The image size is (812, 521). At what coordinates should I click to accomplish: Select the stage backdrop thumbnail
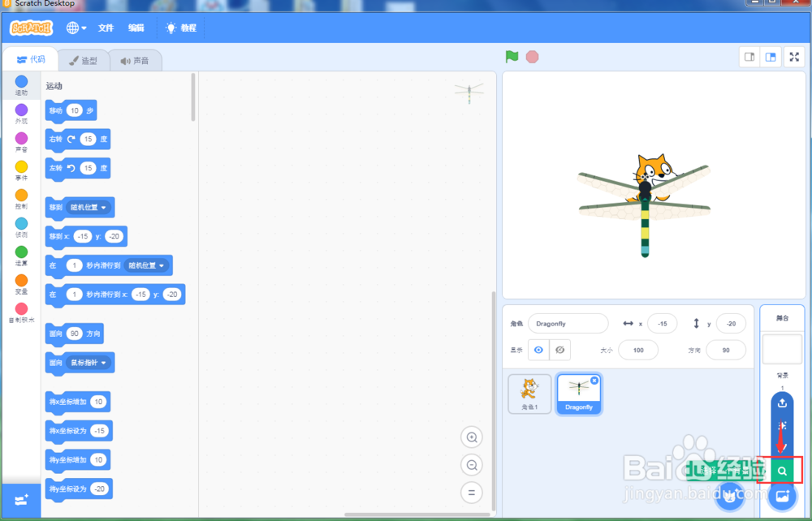tap(782, 349)
